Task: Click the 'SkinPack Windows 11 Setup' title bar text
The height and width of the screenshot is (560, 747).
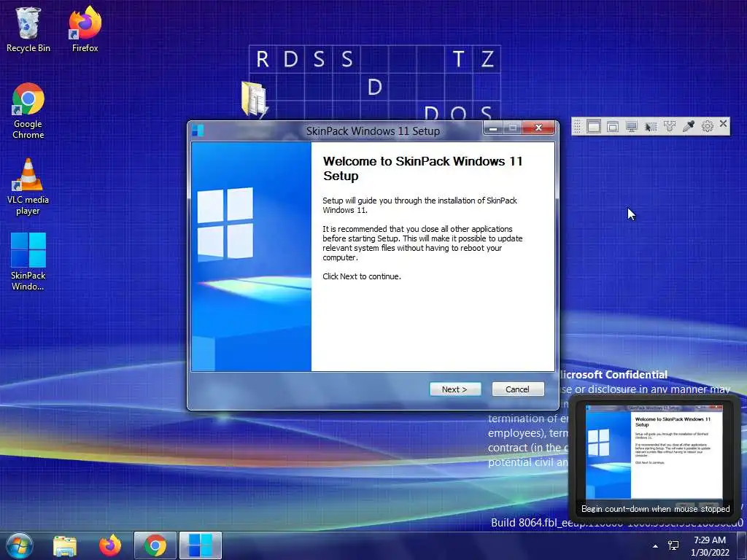Action: (x=373, y=131)
